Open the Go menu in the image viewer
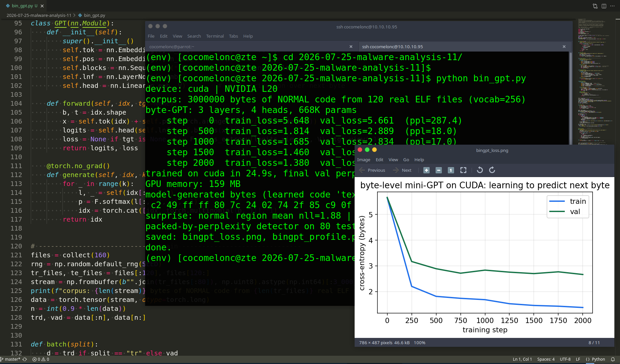The image size is (620, 364). click(406, 160)
